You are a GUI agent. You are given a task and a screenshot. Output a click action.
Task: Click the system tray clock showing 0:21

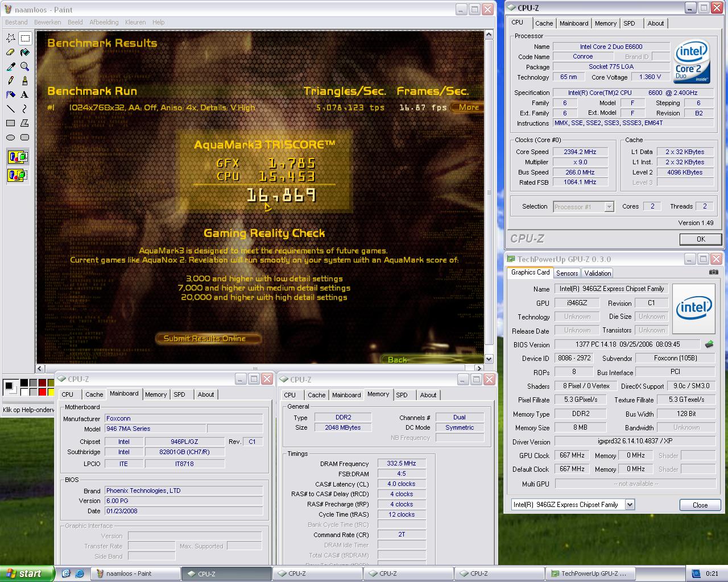coord(712,573)
